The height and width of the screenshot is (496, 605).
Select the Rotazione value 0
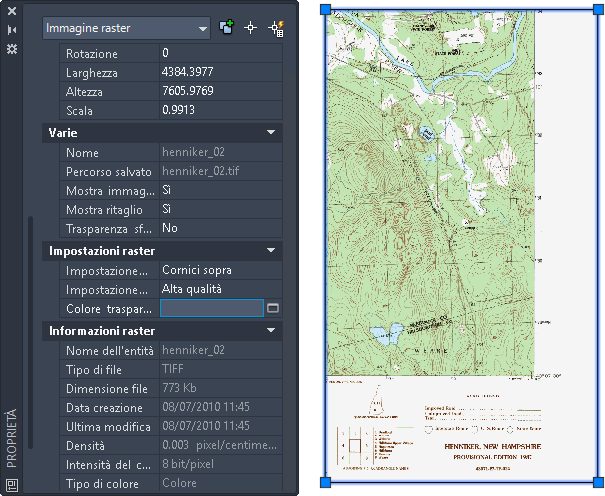point(221,53)
